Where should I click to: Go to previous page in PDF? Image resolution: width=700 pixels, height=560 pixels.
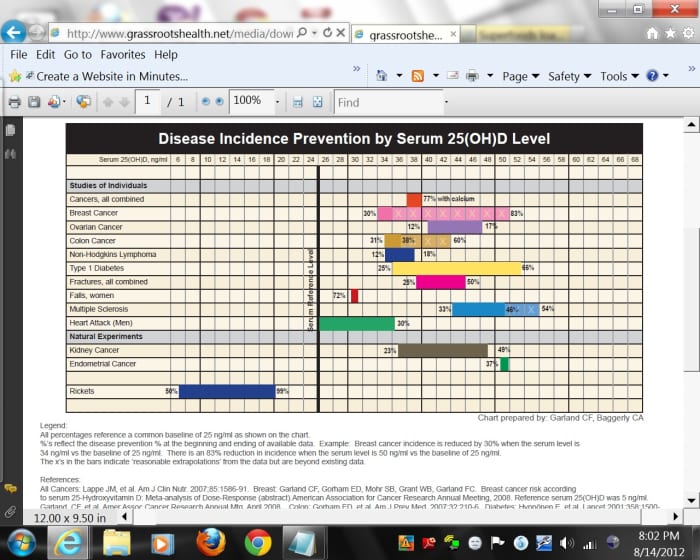(x=108, y=103)
